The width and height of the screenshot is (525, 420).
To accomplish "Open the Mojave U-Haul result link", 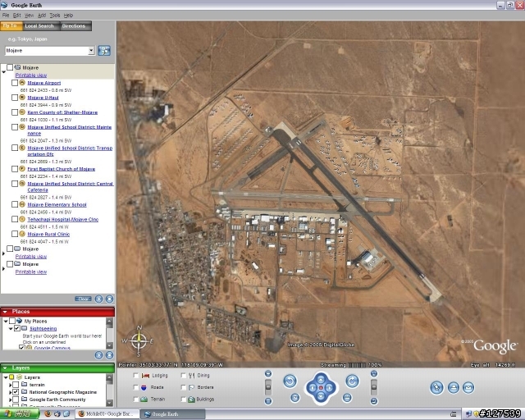I will pos(43,98).
